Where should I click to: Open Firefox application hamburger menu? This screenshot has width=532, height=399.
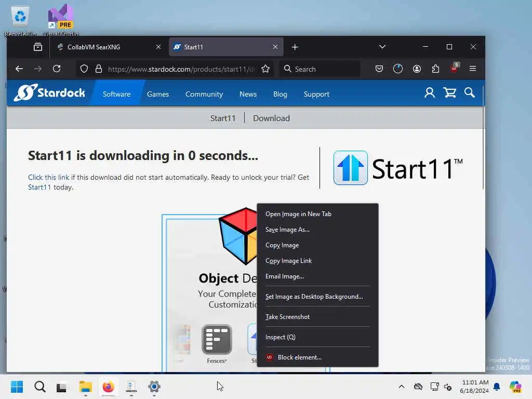coord(473,69)
